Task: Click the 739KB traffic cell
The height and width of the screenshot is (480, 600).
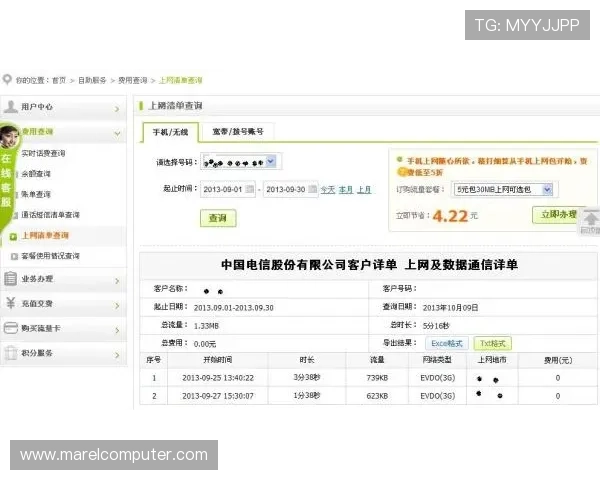Action: point(377,378)
